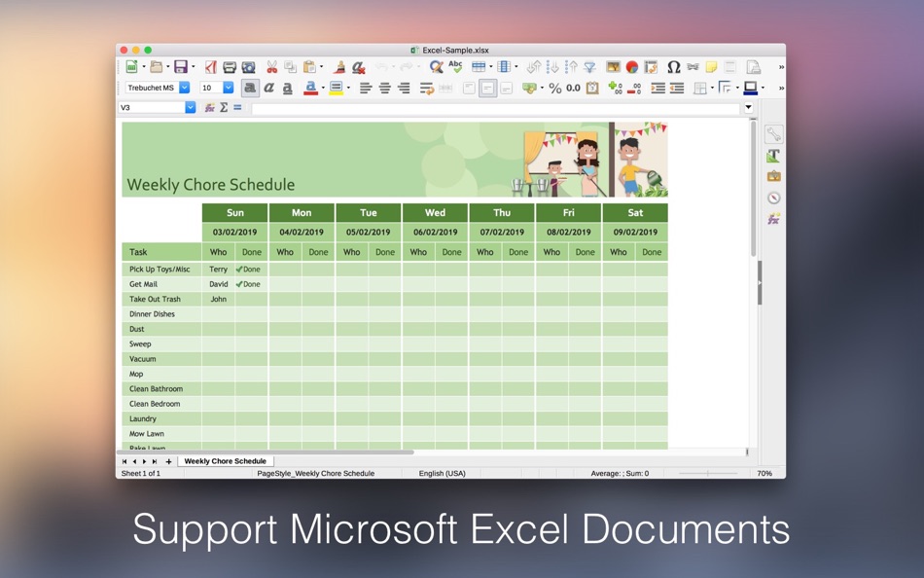Expand the Name Box dropdown
924x578 pixels.
tap(190, 107)
